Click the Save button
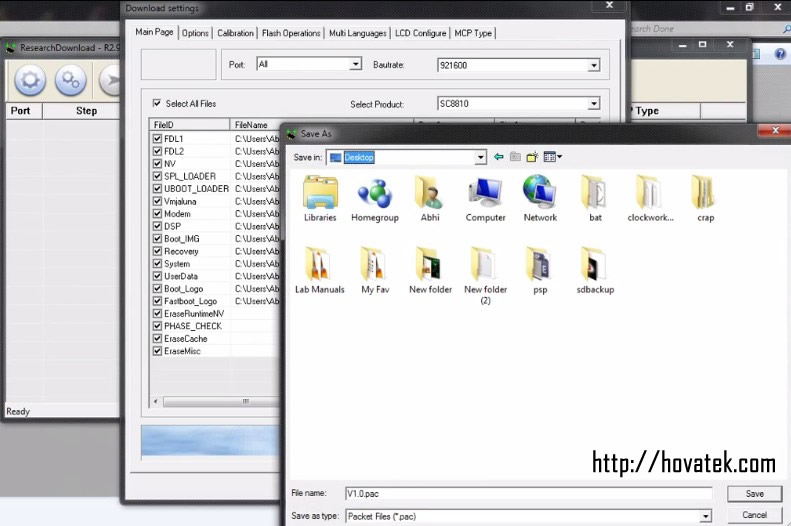Viewport: 791px width, 526px height. [754, 494]
